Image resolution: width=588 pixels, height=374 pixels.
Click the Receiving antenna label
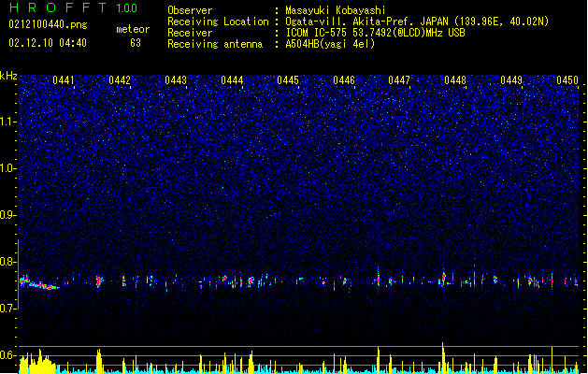coord(215,44)
